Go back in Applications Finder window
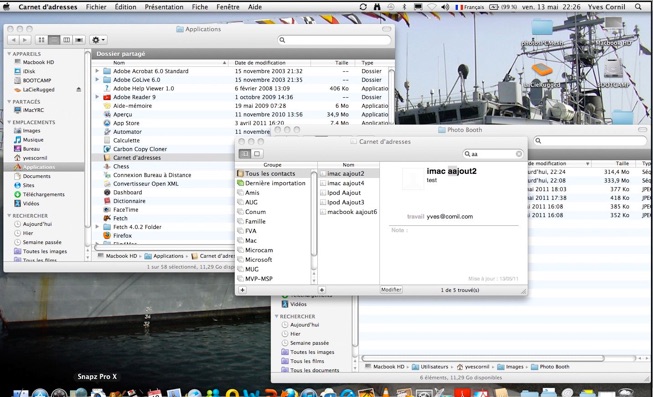Image resolution: width=653 pixels, height=397 pixels. 13,40
